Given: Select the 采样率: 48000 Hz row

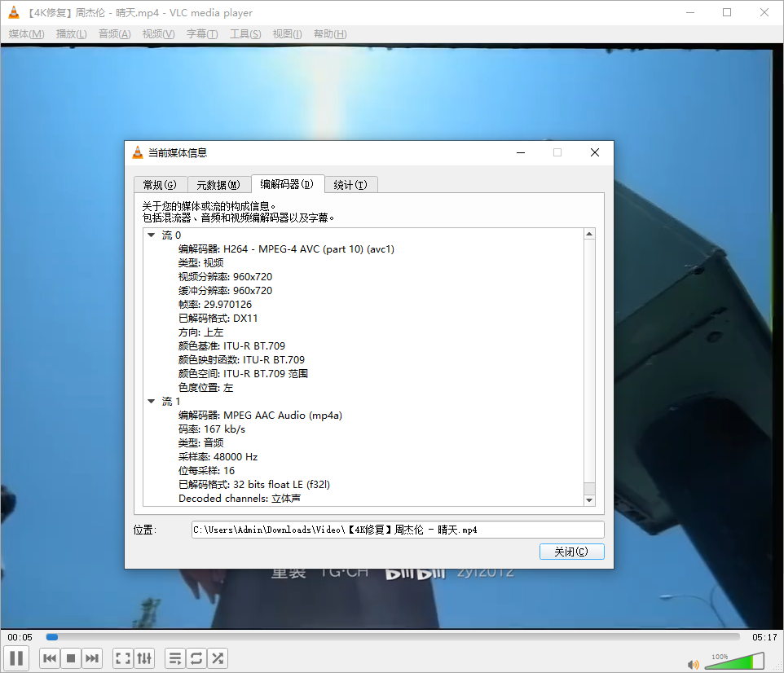Looking at the screenshot, I should (218, 457).
